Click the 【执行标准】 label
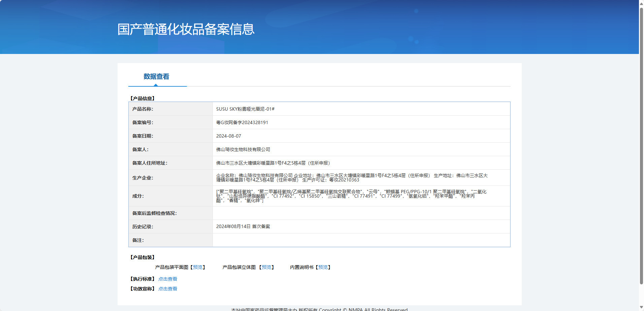 click(142, 279)
